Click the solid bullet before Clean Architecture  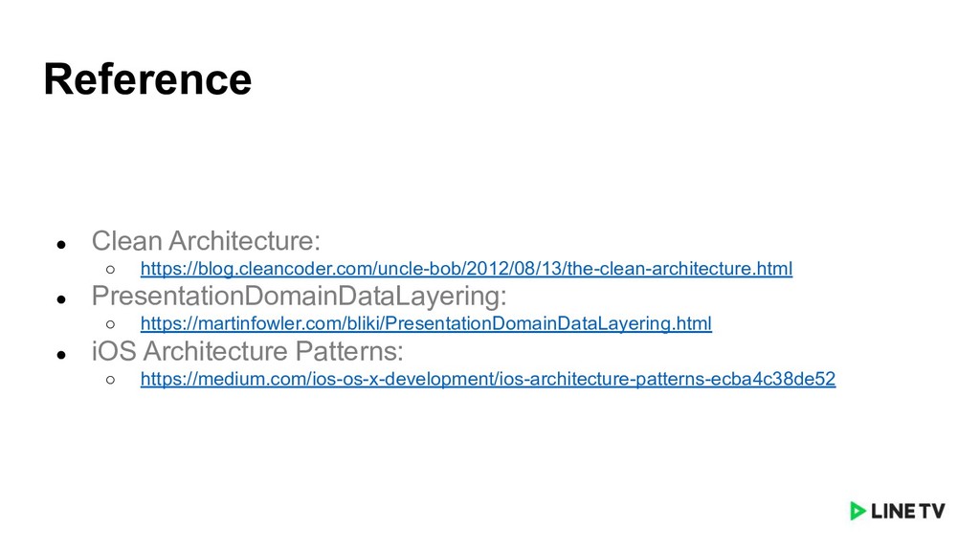tap(61, 244)
